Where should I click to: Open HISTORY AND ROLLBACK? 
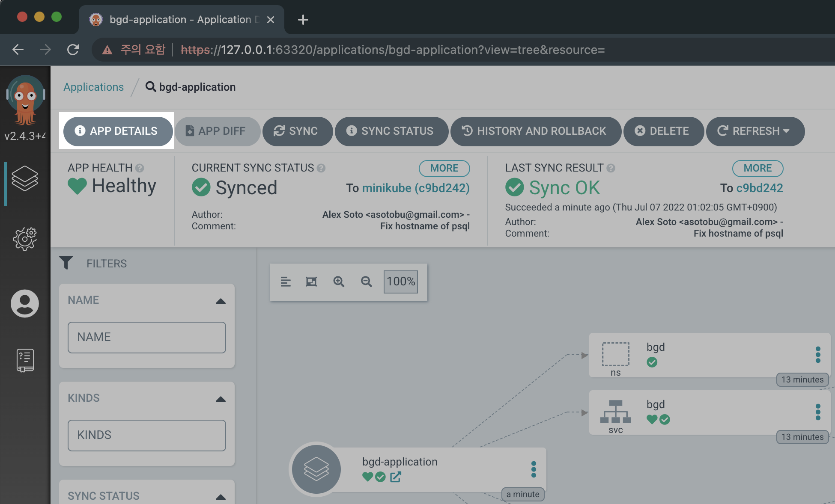535,131
